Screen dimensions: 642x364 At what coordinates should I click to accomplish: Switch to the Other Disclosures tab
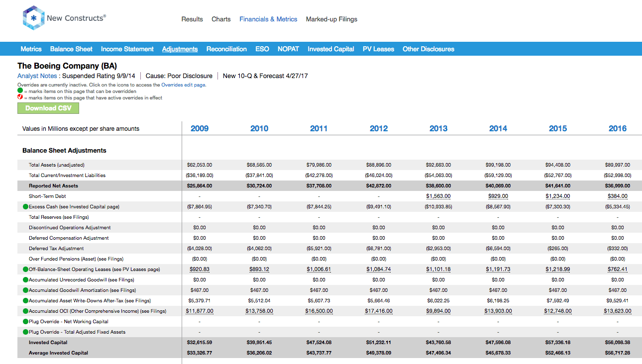pos(428,49)
